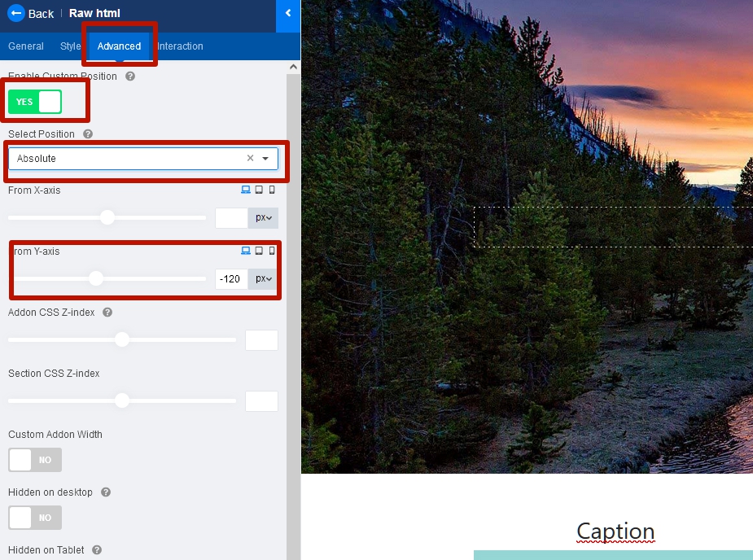Open the Select Position dropdown
This screenshot has width=753, height=560.
tap(265, 159)
